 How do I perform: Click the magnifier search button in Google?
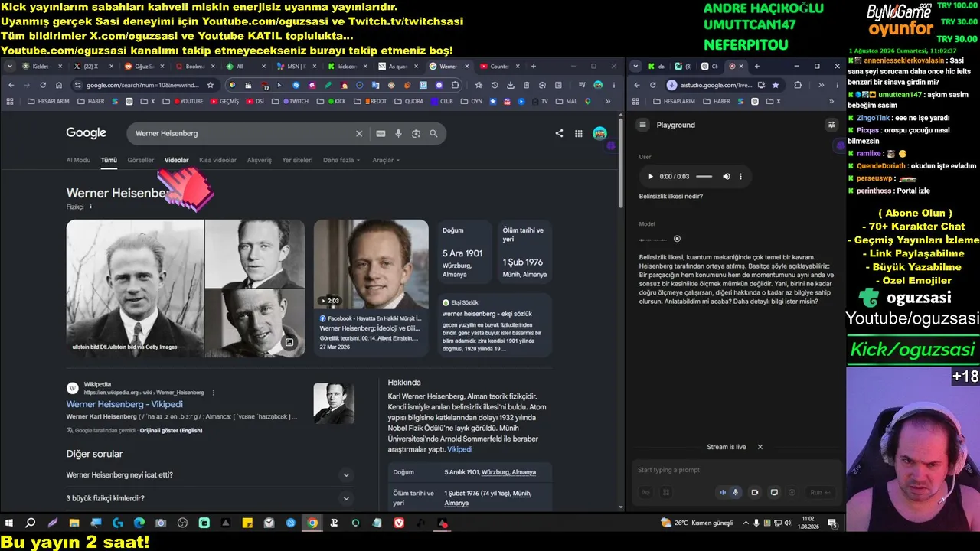[433, 133]
